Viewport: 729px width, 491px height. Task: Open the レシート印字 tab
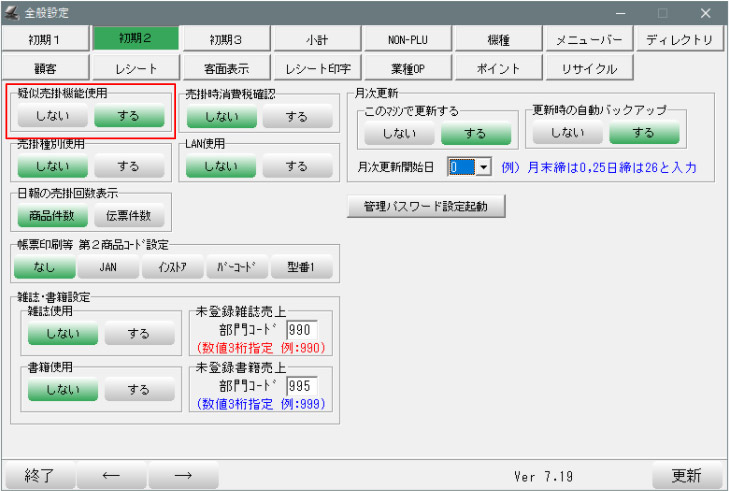pyautogui.click(x=317, y=69)
